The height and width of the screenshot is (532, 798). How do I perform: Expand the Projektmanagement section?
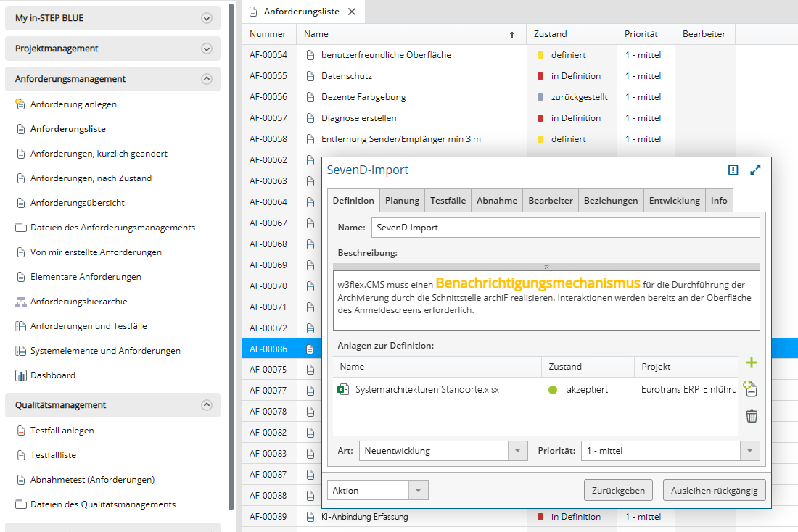207,49
